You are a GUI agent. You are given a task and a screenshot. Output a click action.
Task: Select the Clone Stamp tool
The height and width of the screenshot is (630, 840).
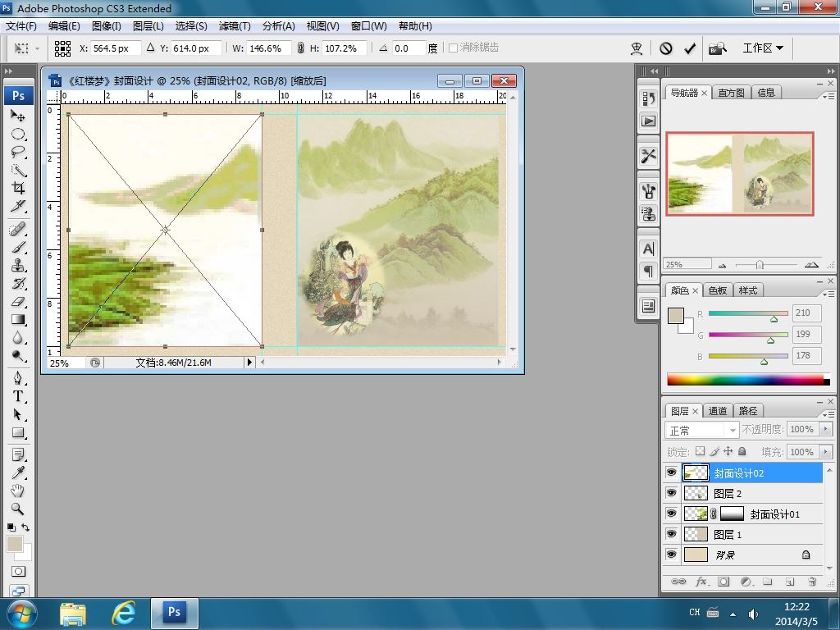coord(18,266)
